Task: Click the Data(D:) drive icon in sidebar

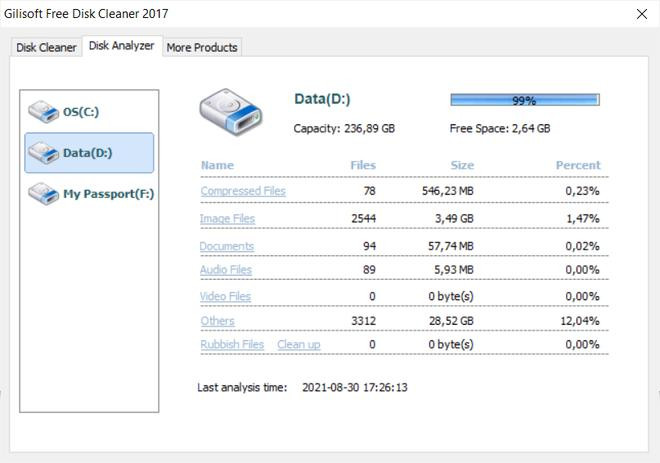Action: (x=43, y=153)
